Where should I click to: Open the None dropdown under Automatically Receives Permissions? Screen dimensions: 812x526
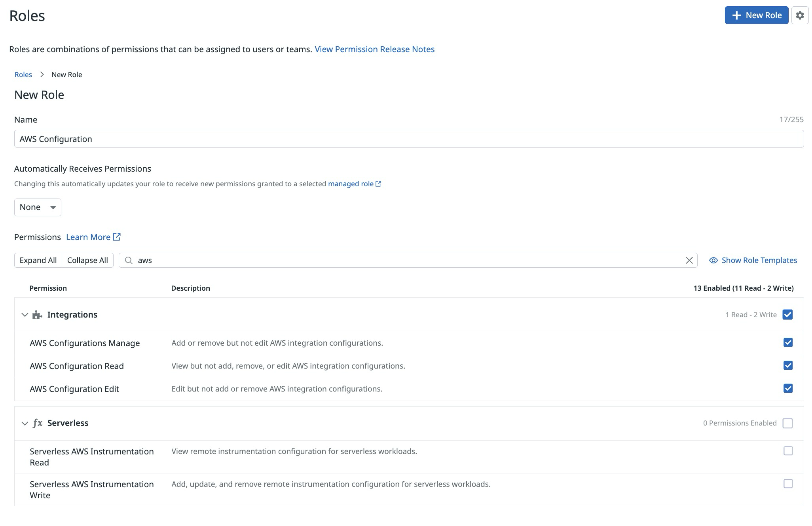click(37, 207)
